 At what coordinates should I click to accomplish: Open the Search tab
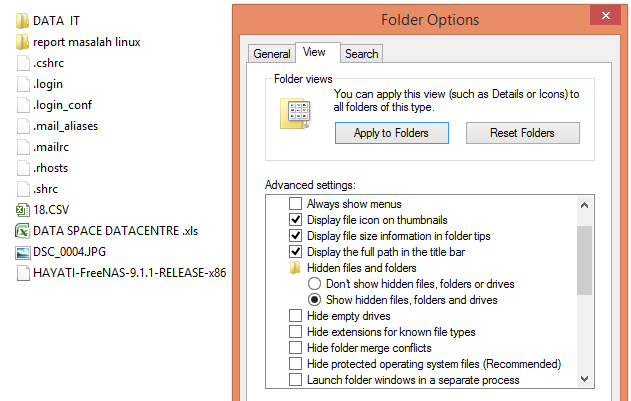[361, 54]
